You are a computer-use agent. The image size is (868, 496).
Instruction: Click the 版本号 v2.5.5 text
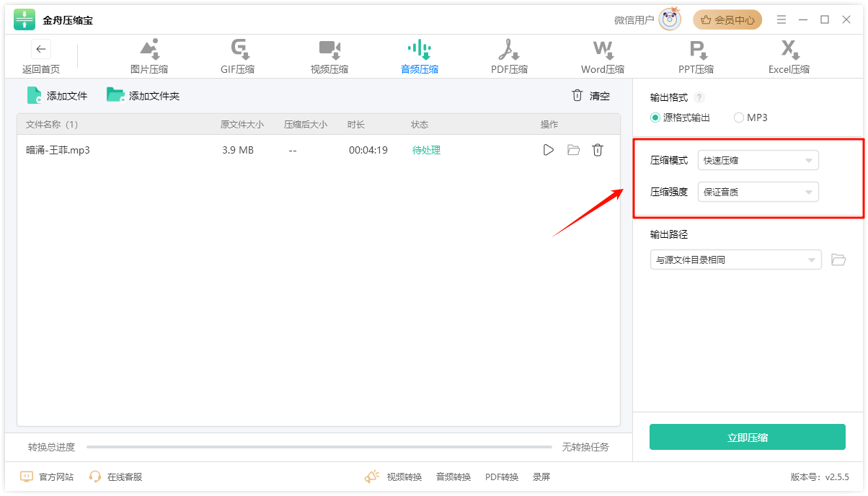tap(820, 477)
